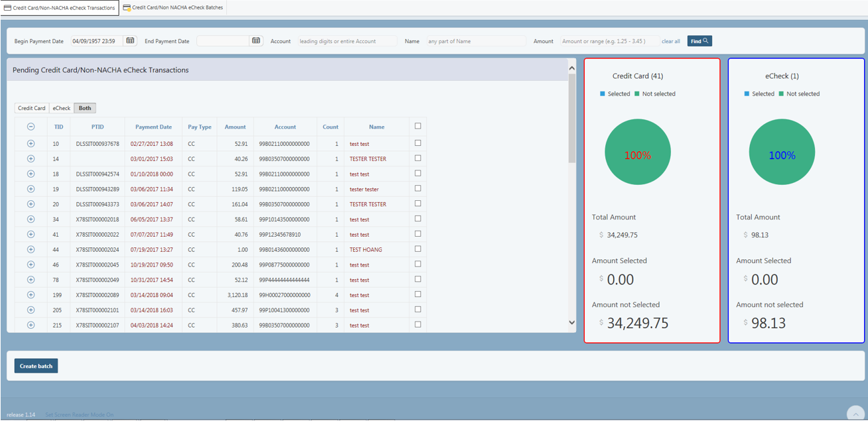
Task: Click the scrollbar down arrow of transactions panel
Action: click(572, 323)
